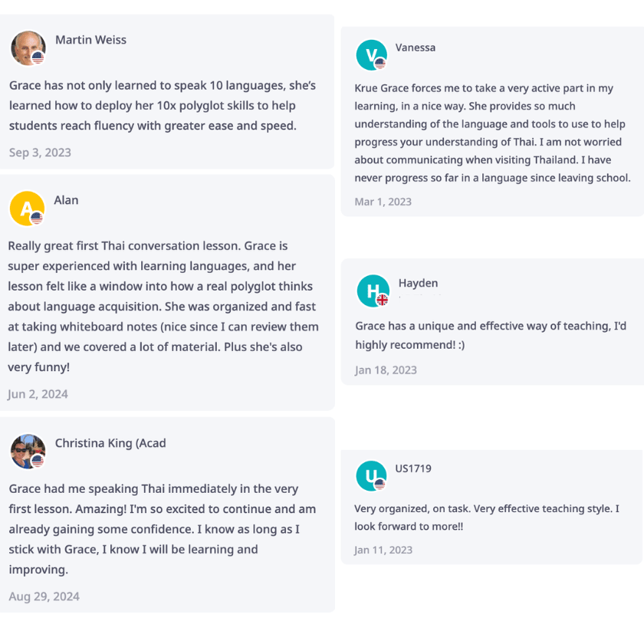Click the reviewer name Alan
The width and height of the screenshot is (644, 644).
click(66, 200)
